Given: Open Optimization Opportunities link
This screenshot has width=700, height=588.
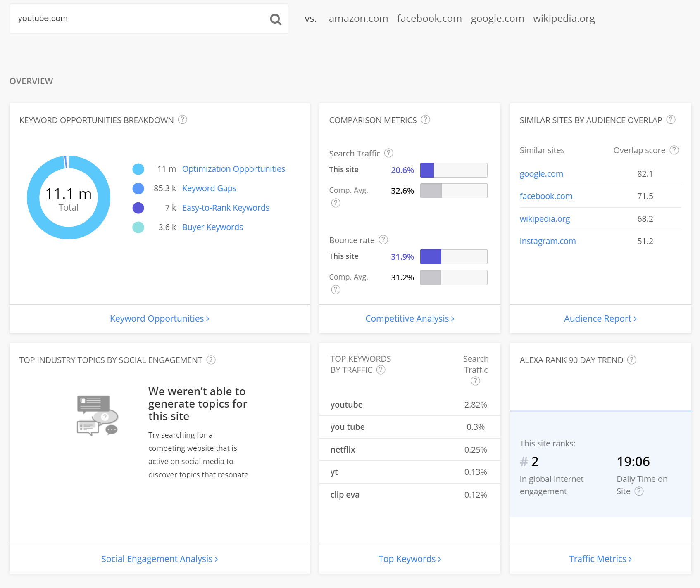Looking at the screenshot, I should 233,169.
